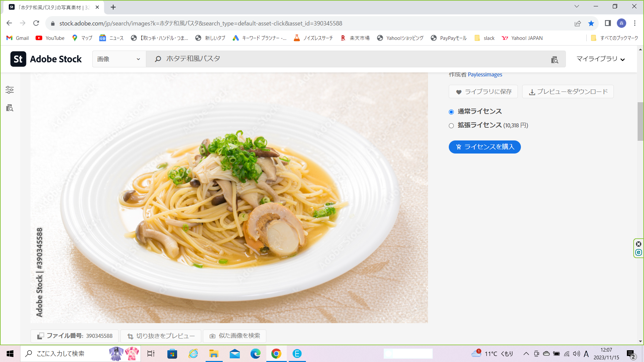This screenshot has width=644, height=362.
Task: Open a new browser tab
Action: tap(113, 7)
